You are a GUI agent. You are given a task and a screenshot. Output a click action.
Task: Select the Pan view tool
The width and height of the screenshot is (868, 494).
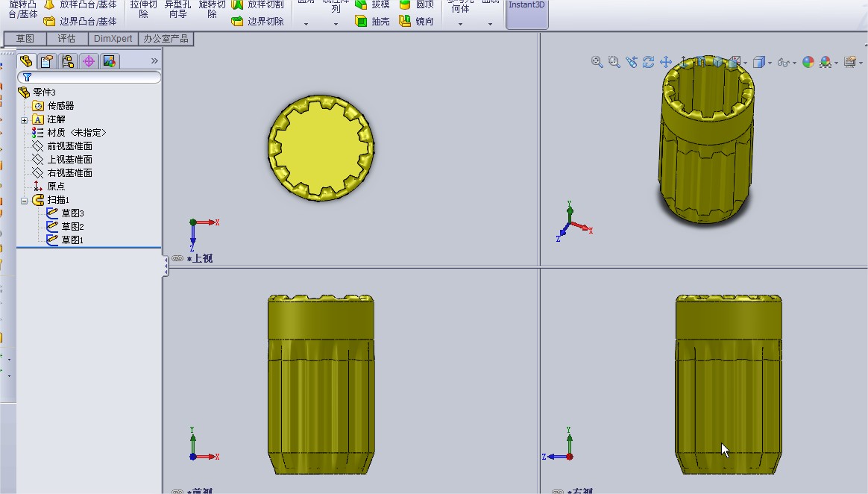tap(666, 62)
